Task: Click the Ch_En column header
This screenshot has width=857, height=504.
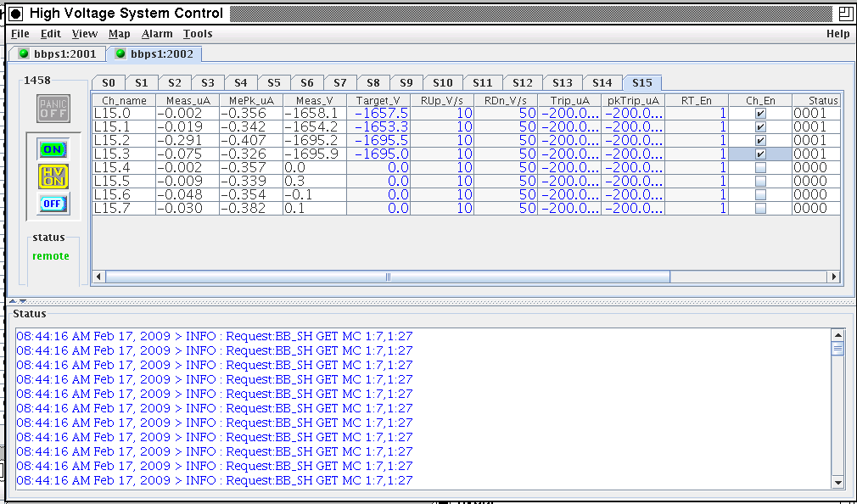Action: 760,101
